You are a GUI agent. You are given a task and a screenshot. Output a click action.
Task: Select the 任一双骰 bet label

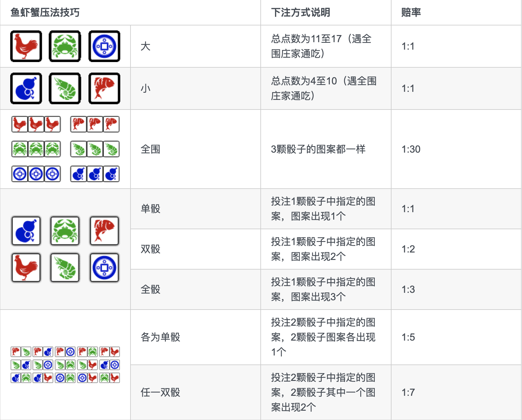coord(160,392)
